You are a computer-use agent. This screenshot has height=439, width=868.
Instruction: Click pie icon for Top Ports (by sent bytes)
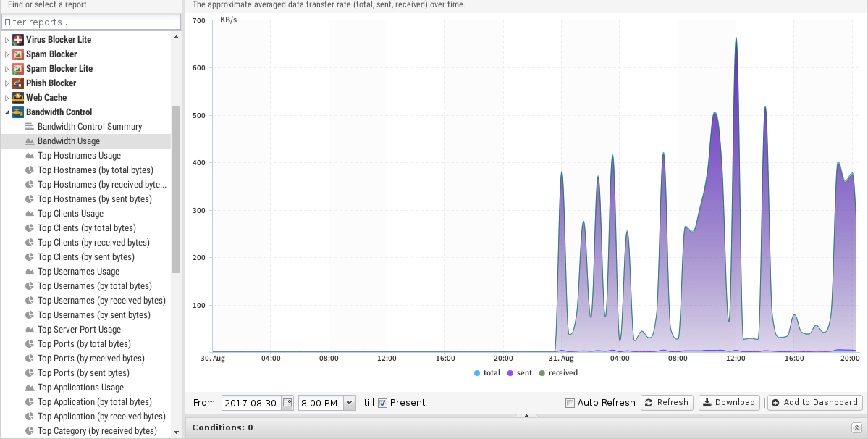[x=30, y=373]
